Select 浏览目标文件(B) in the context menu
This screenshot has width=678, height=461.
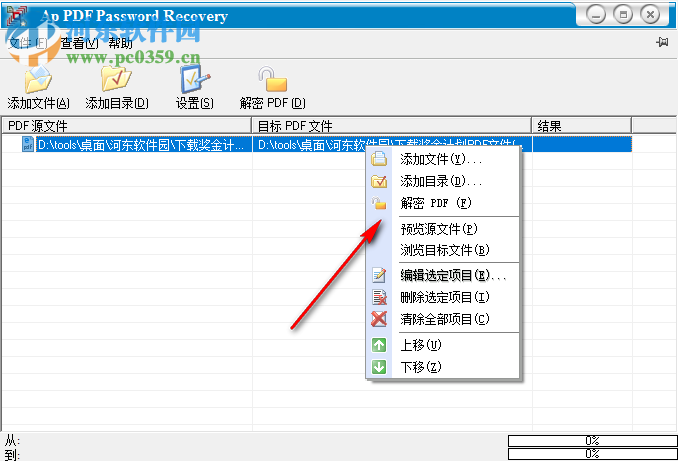[x=445, y=250]
